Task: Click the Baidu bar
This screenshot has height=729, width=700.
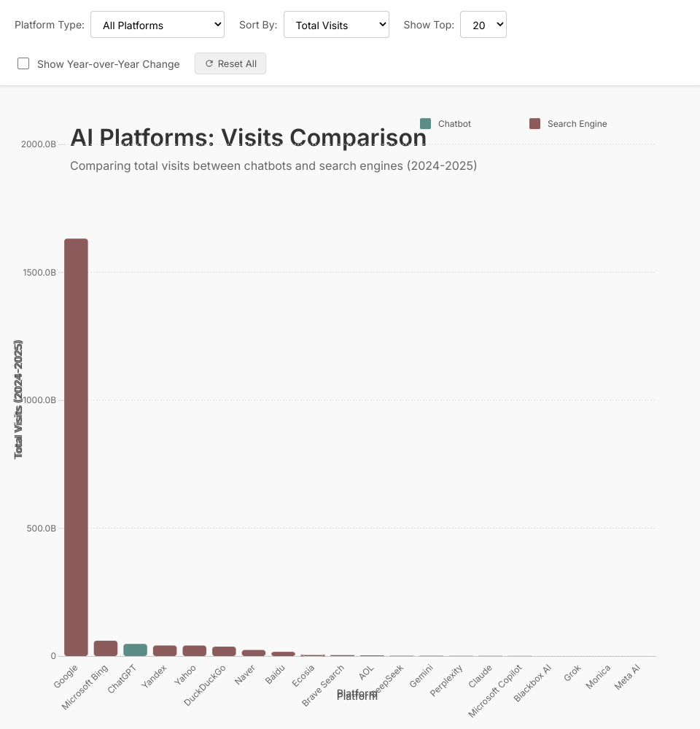Action: coord(283,653)
